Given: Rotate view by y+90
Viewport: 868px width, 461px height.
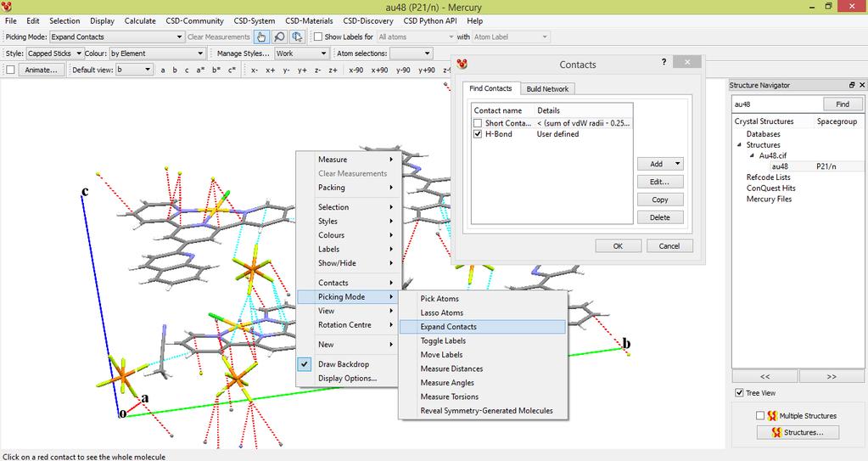Looking at the screenshot, I should 427,70.
